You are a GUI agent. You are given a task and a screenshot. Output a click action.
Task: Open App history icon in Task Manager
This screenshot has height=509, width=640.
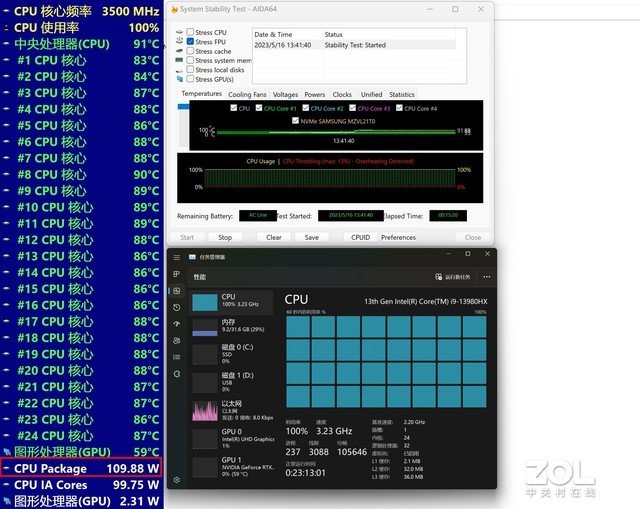(177, 307)
